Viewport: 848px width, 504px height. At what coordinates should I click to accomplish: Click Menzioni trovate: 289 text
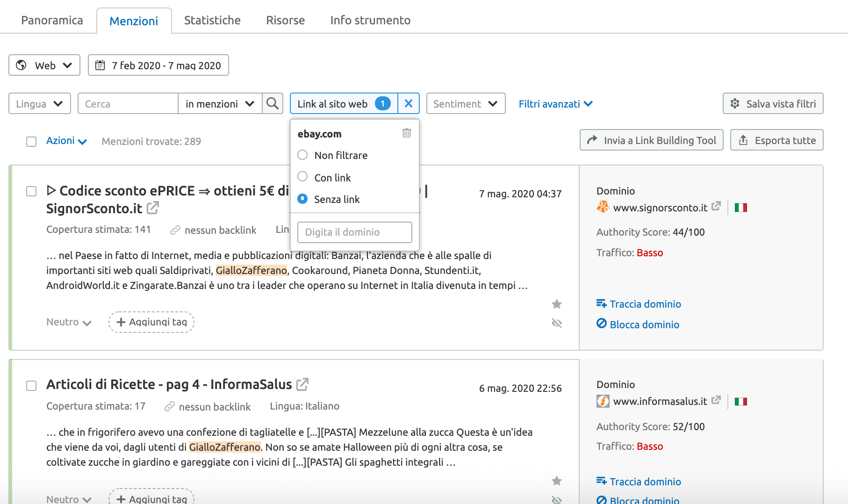tap(151, 141)
